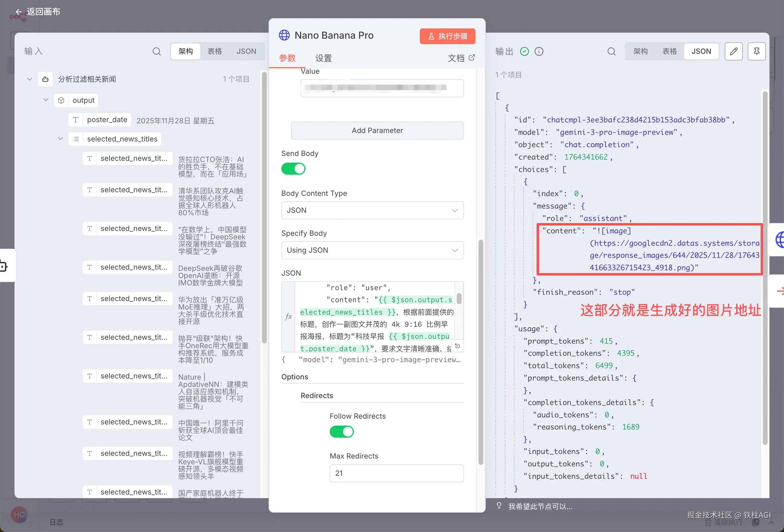Switch to the 设置 settings tab
The height and width of the screenshot is (532, 784).
point(323,58)
